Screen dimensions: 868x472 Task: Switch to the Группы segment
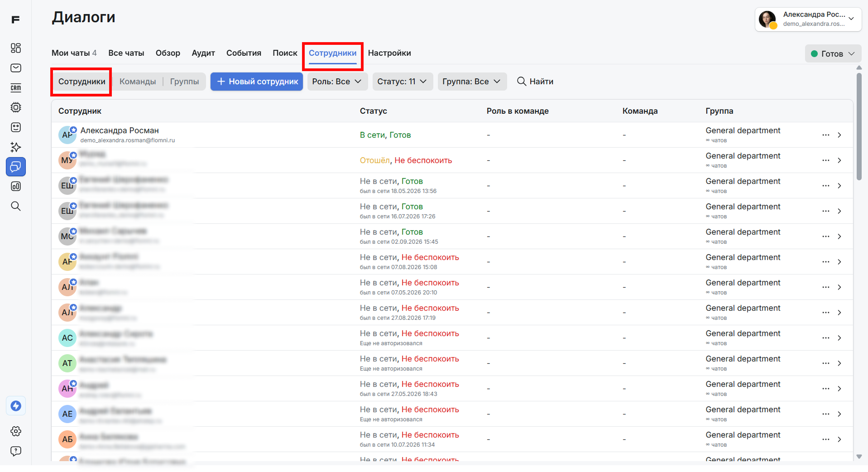pos(184,82)
